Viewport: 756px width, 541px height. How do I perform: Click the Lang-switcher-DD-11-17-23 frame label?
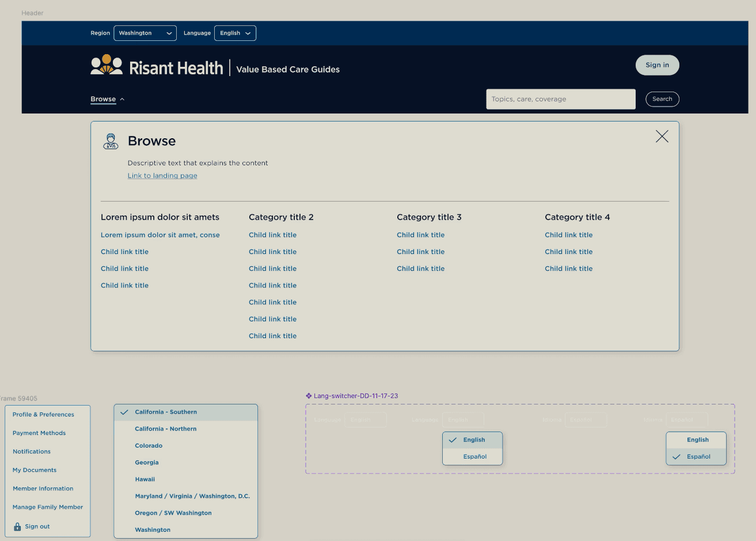tap(356, 396)
